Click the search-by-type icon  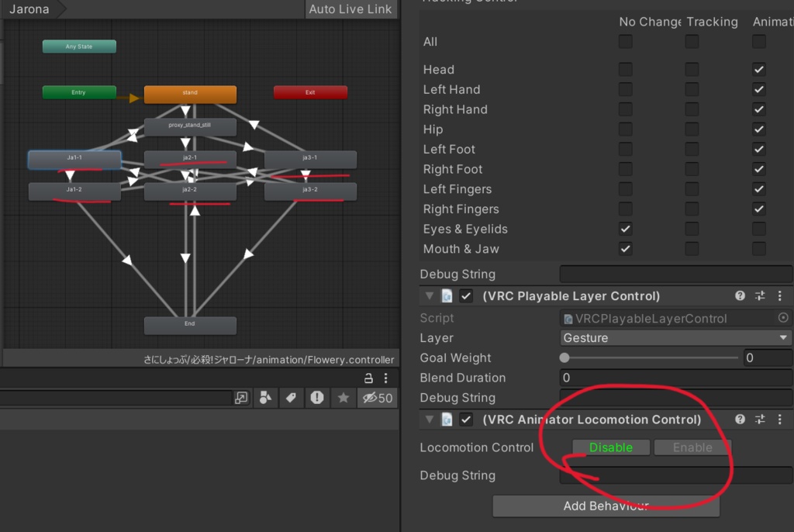pyautogui.click(x=265, y=398)
